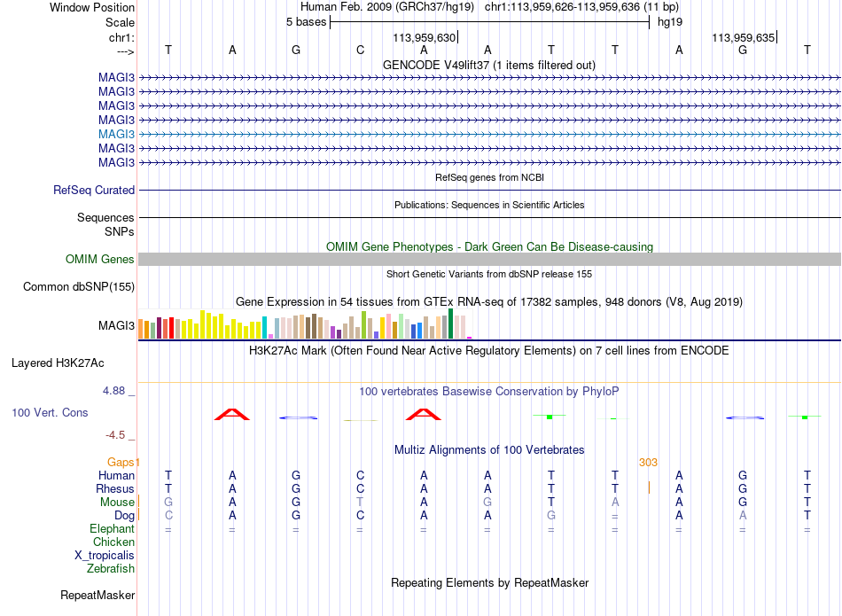Select the Elephant species row label

pos(113,528)
